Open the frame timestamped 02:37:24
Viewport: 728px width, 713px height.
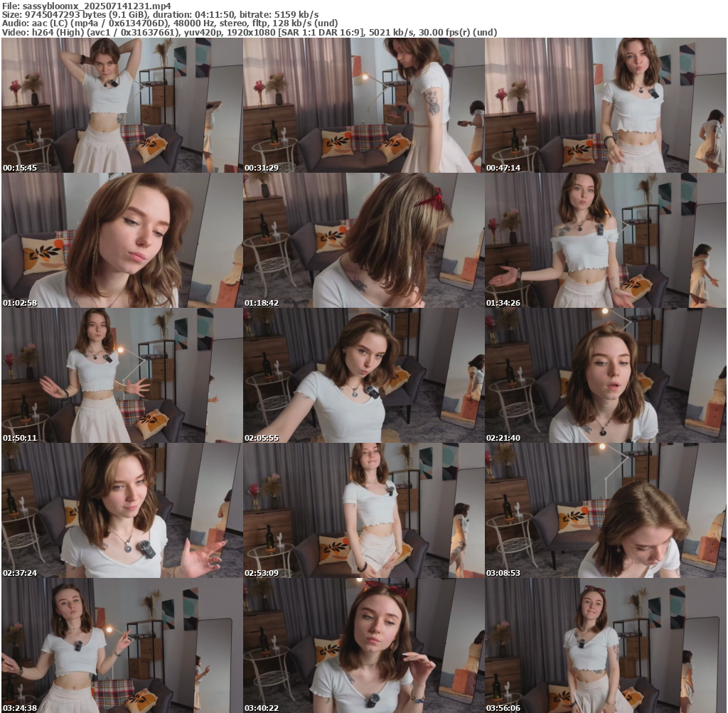122,510
